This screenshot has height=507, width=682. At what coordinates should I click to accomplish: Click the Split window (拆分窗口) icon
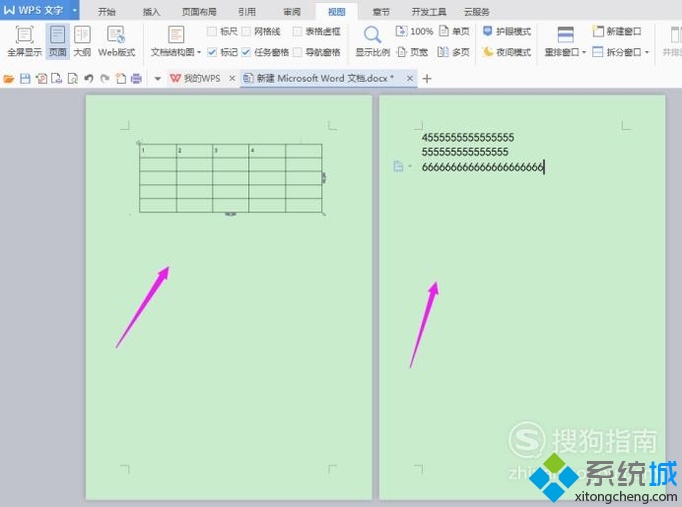pyautogui.click(x=598, y=52)
